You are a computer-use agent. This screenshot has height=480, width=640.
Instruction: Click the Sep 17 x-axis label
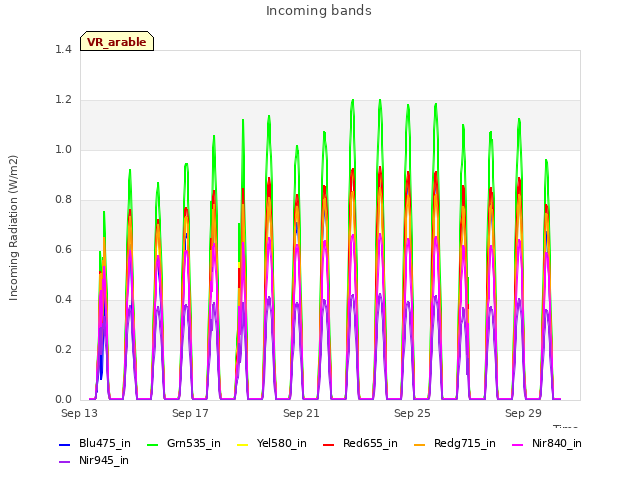(190, 413)
